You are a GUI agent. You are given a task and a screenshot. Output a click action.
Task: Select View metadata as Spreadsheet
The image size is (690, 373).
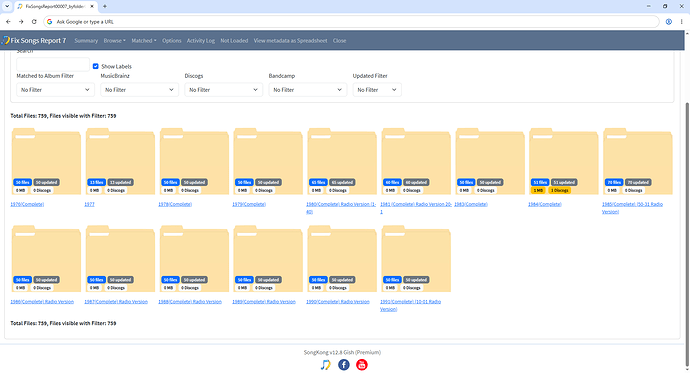290,40
